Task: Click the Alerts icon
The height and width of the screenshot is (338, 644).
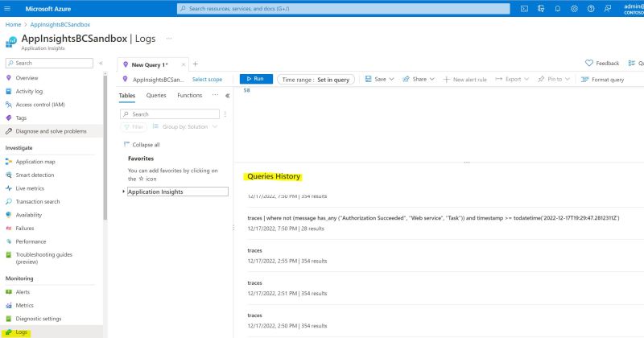Action: point(9,292)
